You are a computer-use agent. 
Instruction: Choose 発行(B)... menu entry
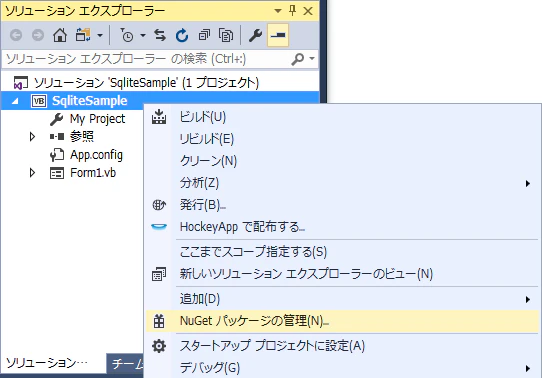tap(342, 205)
